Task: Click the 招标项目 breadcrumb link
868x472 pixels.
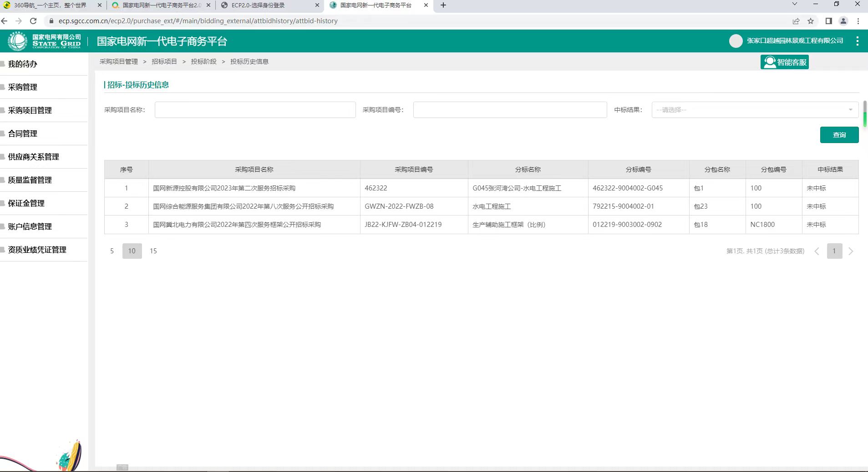Action: [164, 62]
